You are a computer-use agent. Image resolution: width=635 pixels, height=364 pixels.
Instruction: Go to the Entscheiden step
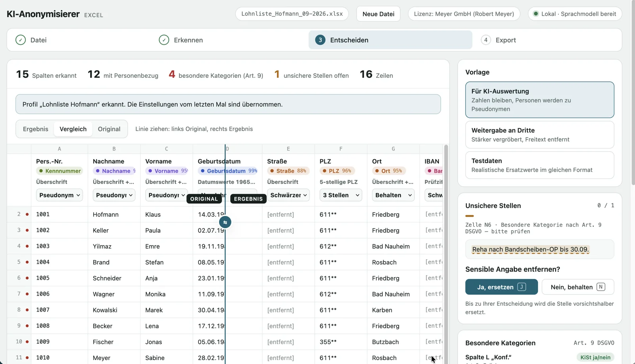click(391, 40)
